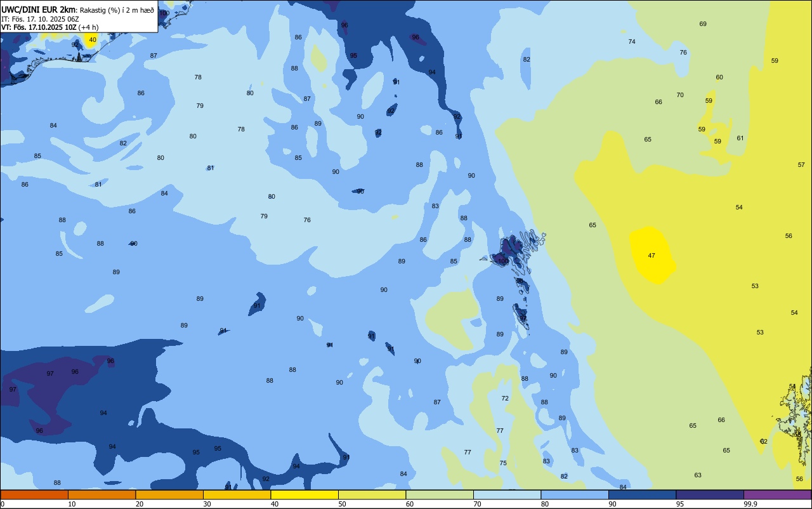Click the humidity value 63 on the map
Image resolution: width=812 pixels, height=509 pixels.
pos(698,475)
